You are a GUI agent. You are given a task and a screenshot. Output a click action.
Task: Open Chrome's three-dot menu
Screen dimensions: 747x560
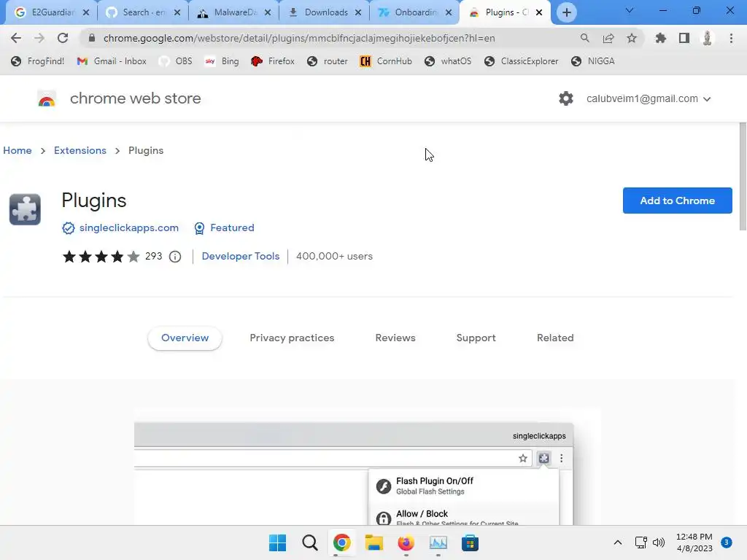[x=731, y=38]
